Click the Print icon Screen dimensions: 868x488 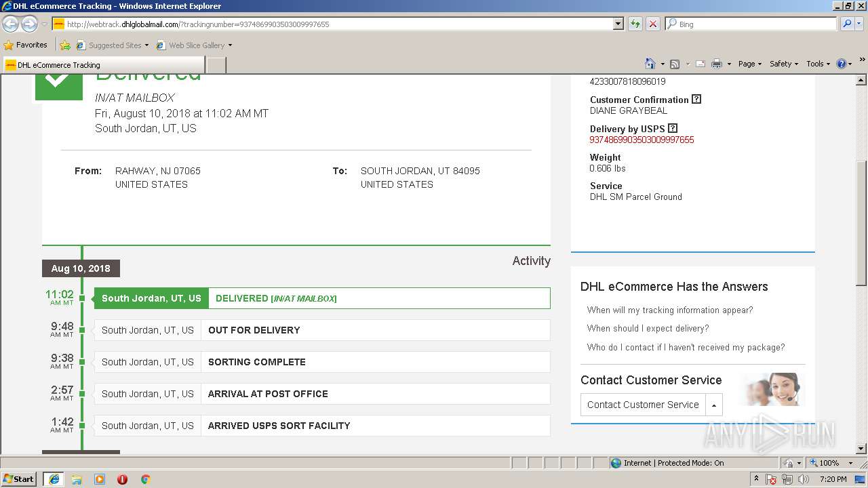coord(717,64)
